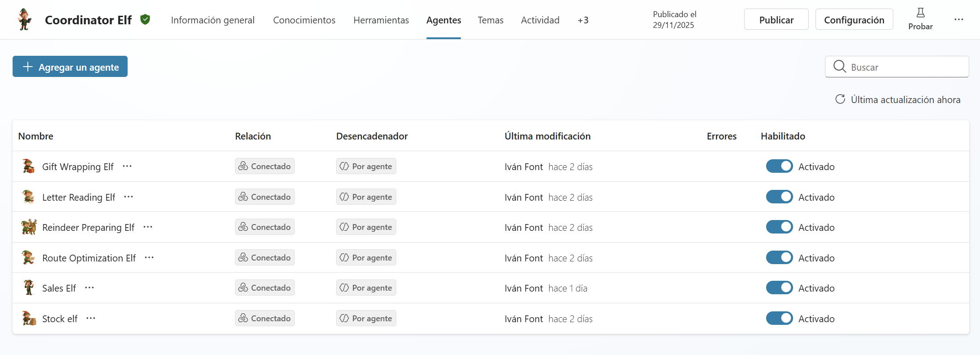Expand the +3 overflow tabs menu
Image resolution: width=980 pixels, height=355 pixels.
(x=583, y=20)
